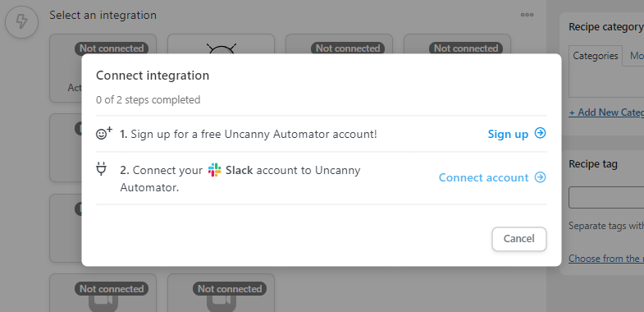Click the Sign up arrow circle icon

click(540, 133)
